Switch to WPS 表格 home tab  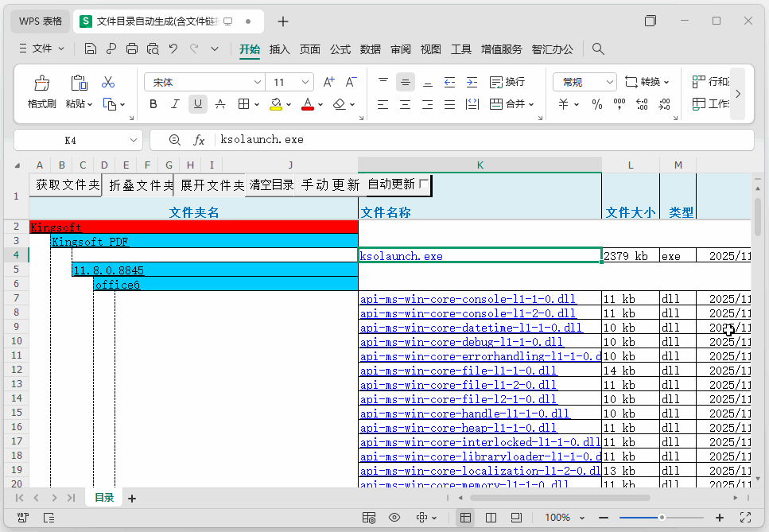41,21
